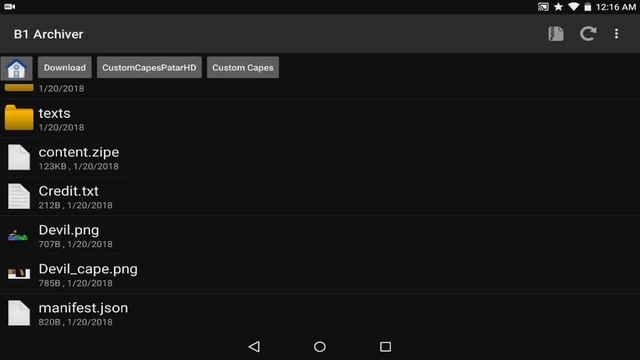Open content.zipe file
Screen dimensions: 640x360
320,158
